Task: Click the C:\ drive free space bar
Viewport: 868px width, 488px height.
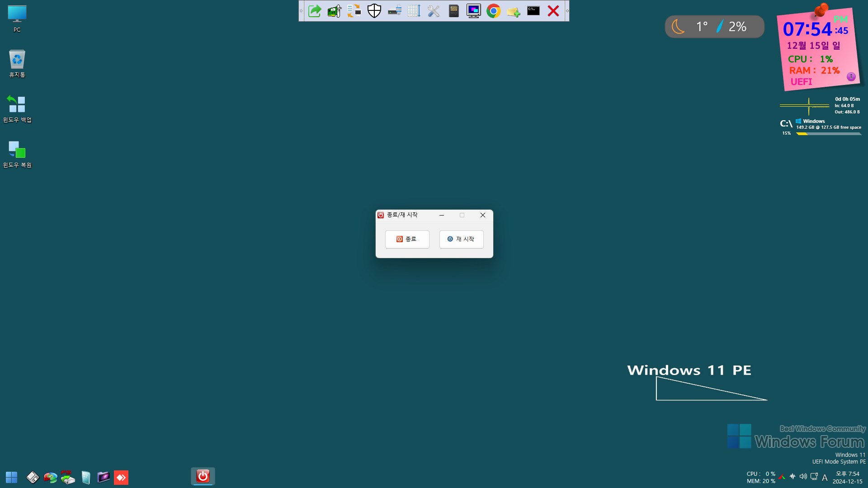Action: pos(828,134)
